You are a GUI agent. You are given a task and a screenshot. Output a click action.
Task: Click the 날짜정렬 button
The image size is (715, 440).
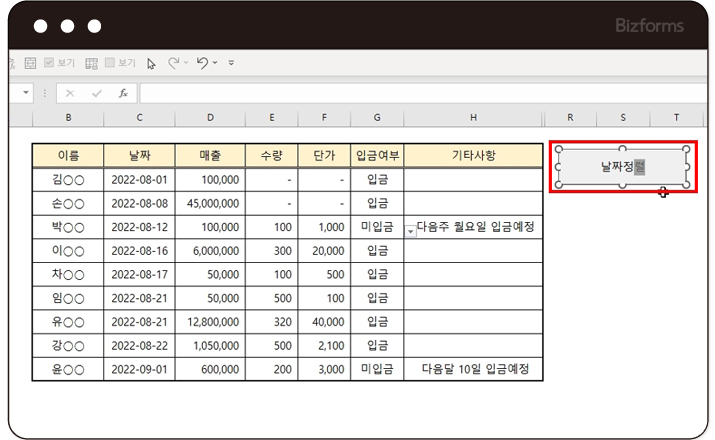click(x=622, y=167)
